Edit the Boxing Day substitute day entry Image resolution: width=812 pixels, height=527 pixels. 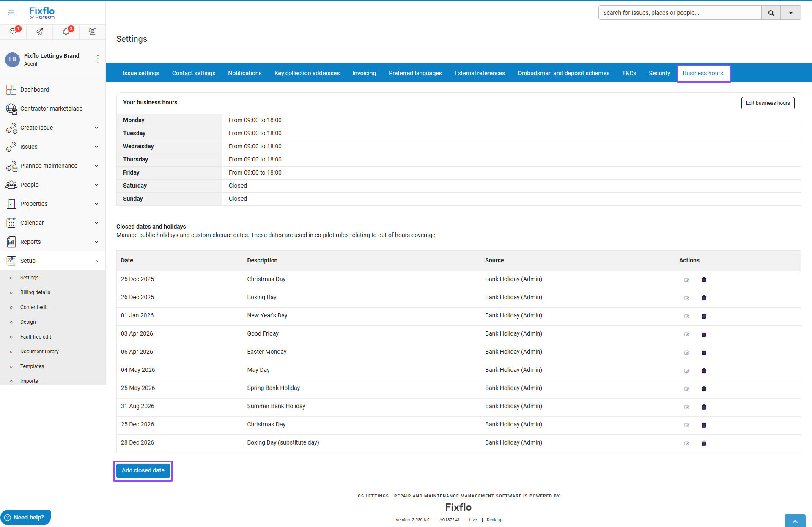click(687, 443)
